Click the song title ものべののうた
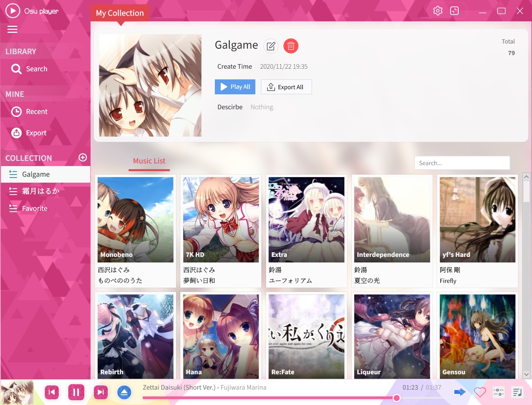The height and width of the screenshot is (405, 532). tap(120, 280)
